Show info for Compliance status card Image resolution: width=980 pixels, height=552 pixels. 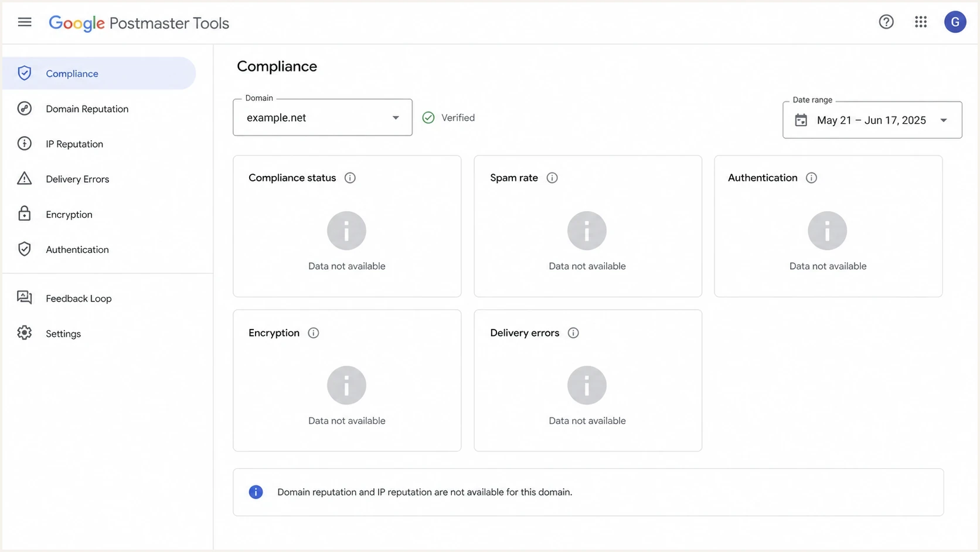click(x=350, y=178)
